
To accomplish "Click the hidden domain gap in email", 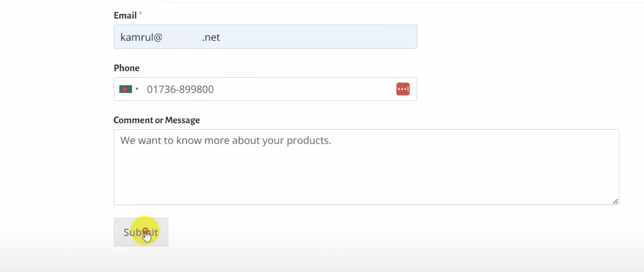I will click(182, 37).
